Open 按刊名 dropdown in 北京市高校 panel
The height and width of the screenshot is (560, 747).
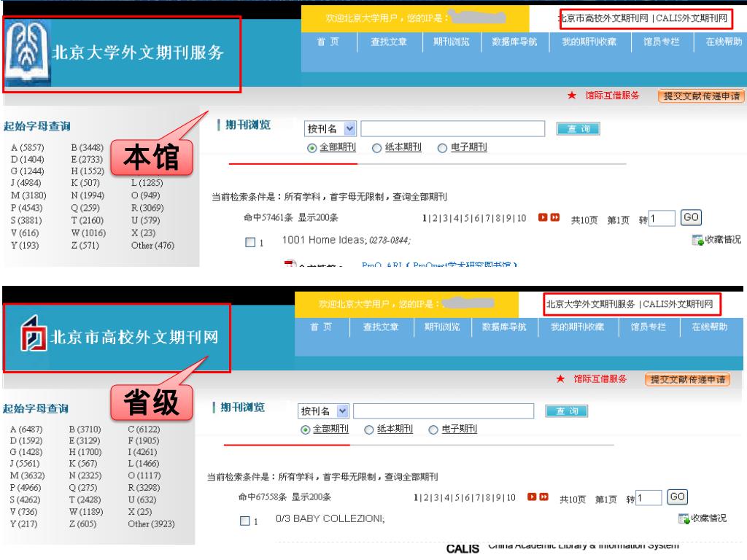(x=323, y=411)
